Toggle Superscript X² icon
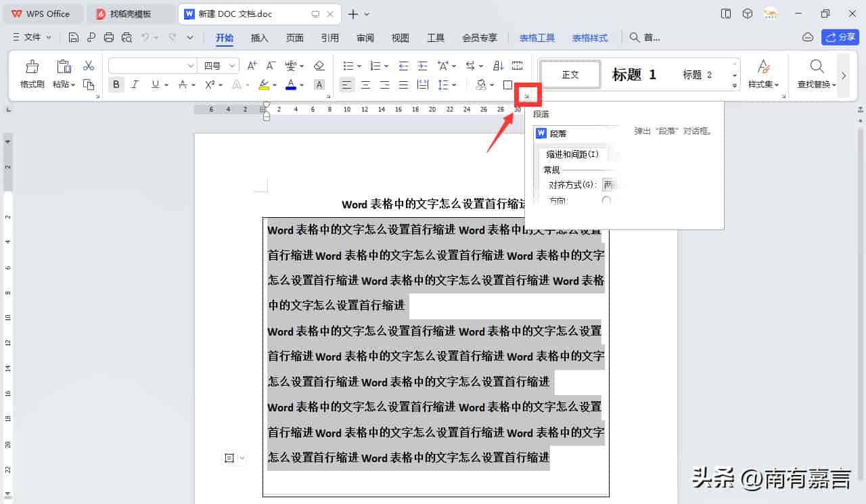This screenshot has width=866, height=504. pyautogui.click(x=210, y=85)
